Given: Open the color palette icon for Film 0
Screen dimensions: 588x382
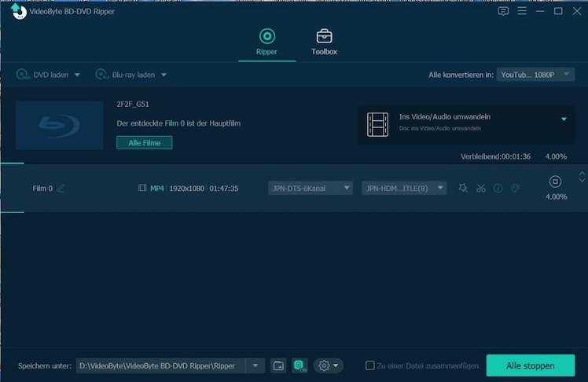Looking at the screenshot, I should click(516, 188).
